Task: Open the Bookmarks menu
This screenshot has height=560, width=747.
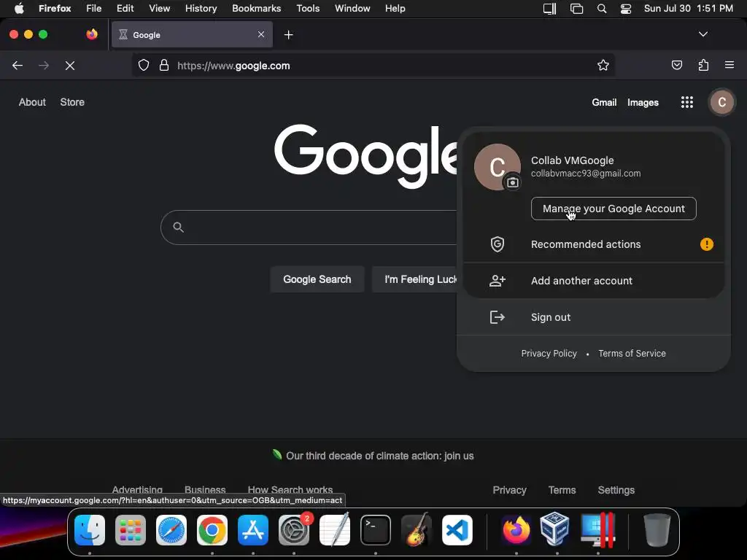Action: [256, 8]
